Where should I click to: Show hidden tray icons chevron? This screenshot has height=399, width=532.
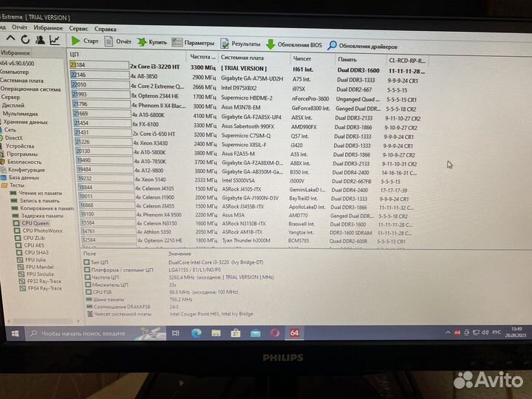click(x=448, y=332)
